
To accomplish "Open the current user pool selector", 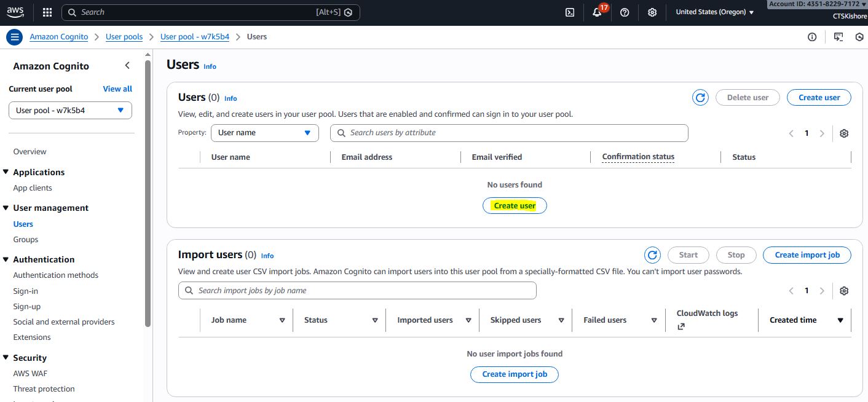I will pos(70,111).
